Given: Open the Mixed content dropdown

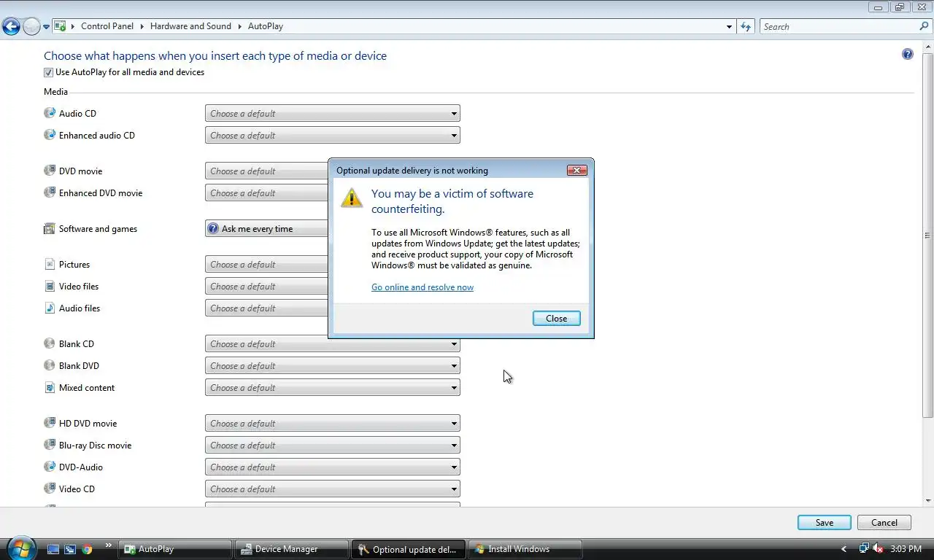Looking at the screenshot, I should click(332, 387).
